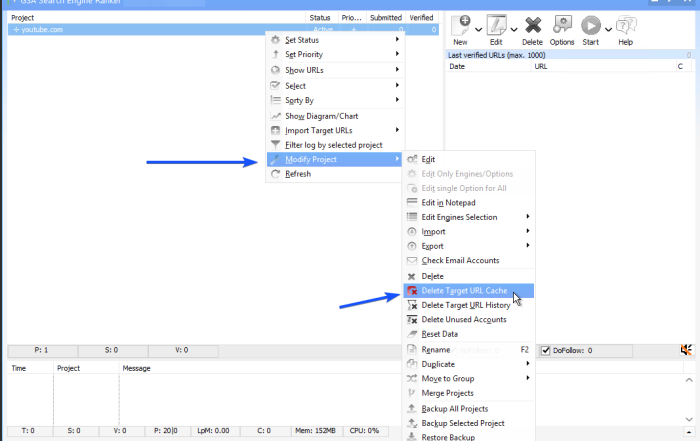Open Options from the toolbar
Viewport: 700px width, 441px height.
pos(562,25)
